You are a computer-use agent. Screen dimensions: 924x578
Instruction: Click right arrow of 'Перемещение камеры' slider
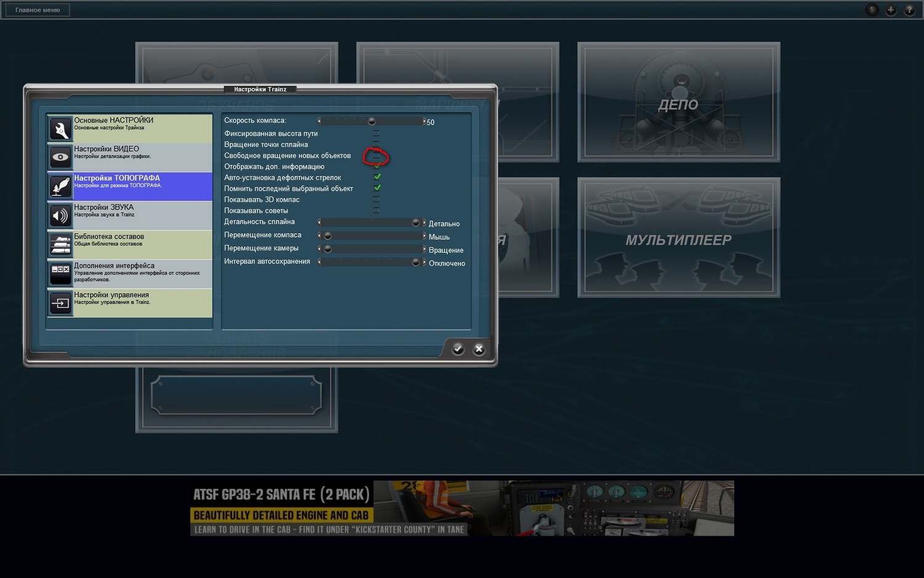click(424, 249)
